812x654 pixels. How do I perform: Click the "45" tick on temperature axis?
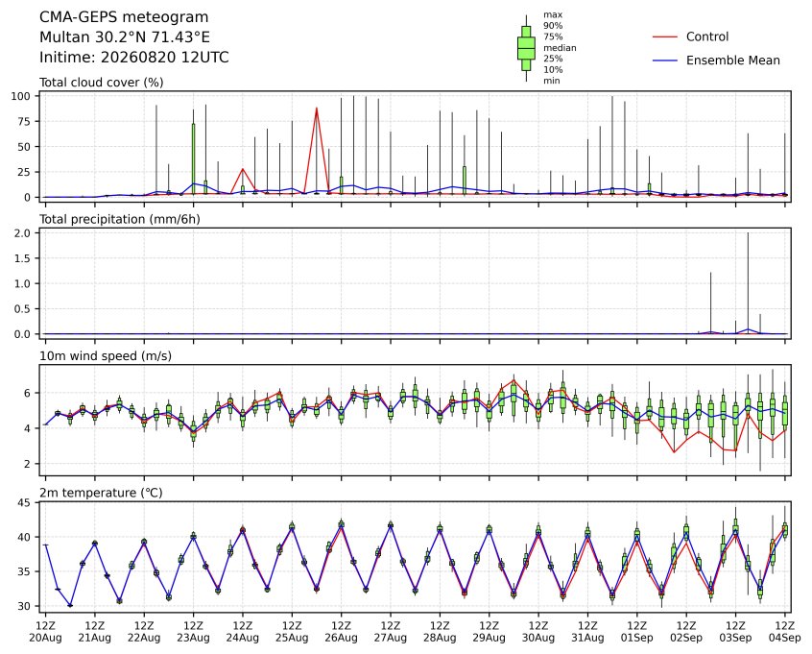[25, 502]
